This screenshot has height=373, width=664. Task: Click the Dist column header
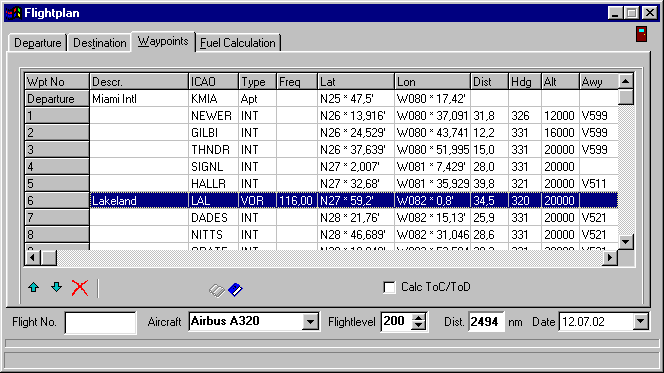490,82
